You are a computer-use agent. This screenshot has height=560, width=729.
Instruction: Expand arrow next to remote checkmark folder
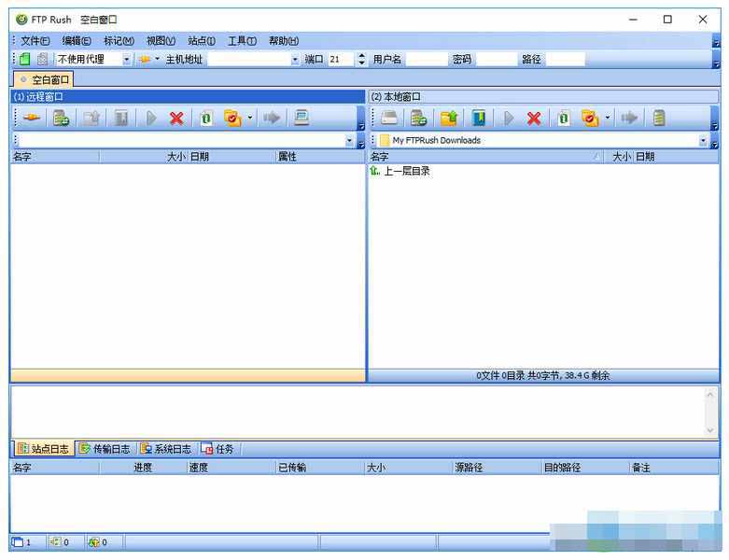[249, 118]
